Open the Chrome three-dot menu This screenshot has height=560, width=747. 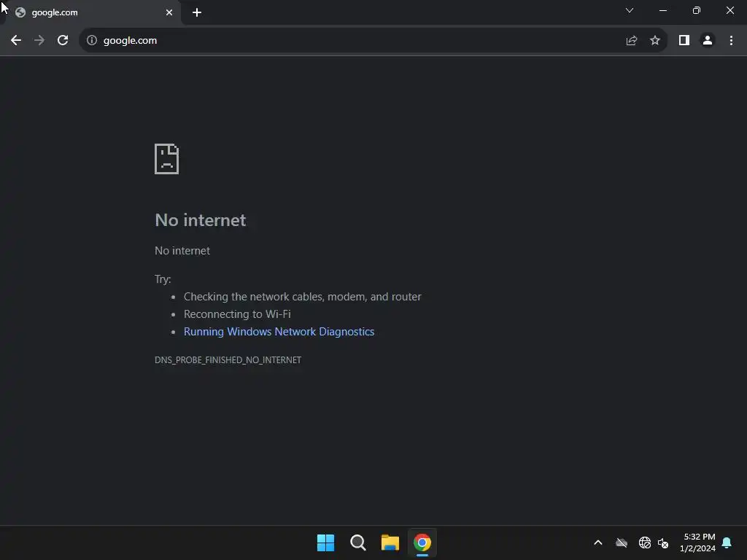point(731,41)
